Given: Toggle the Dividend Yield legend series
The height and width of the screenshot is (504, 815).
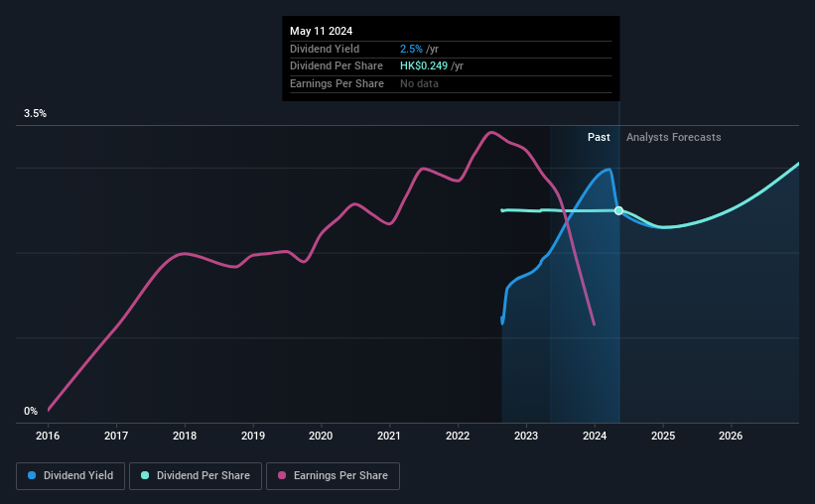Looking at the screenshot, I should pos(70,476).
